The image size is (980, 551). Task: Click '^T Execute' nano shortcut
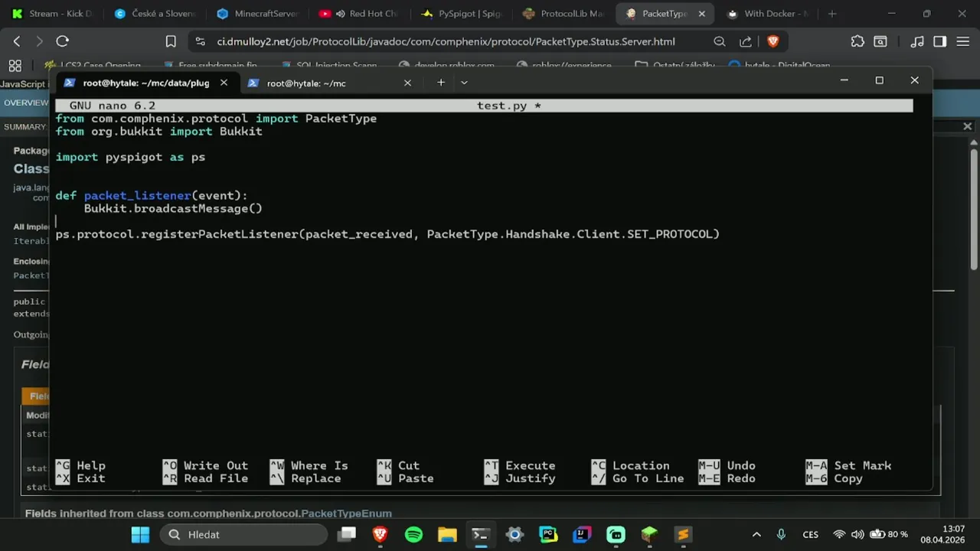tap(520, 465)
